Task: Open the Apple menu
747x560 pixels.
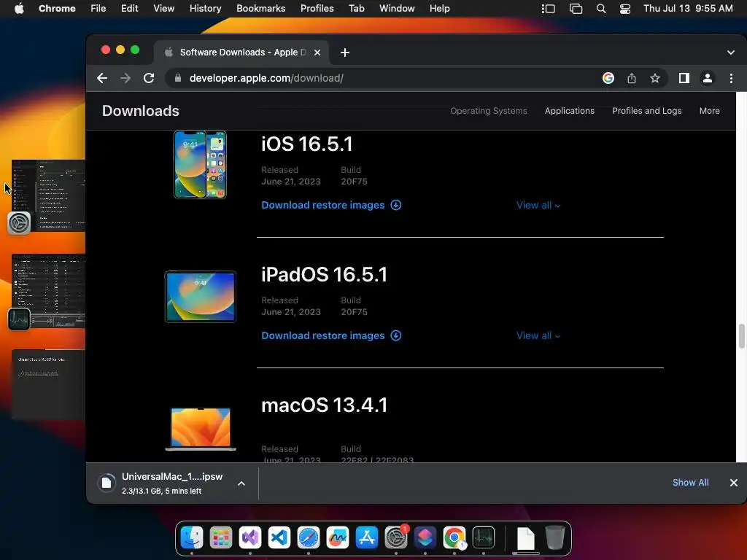Action: [x=19, y=9]
